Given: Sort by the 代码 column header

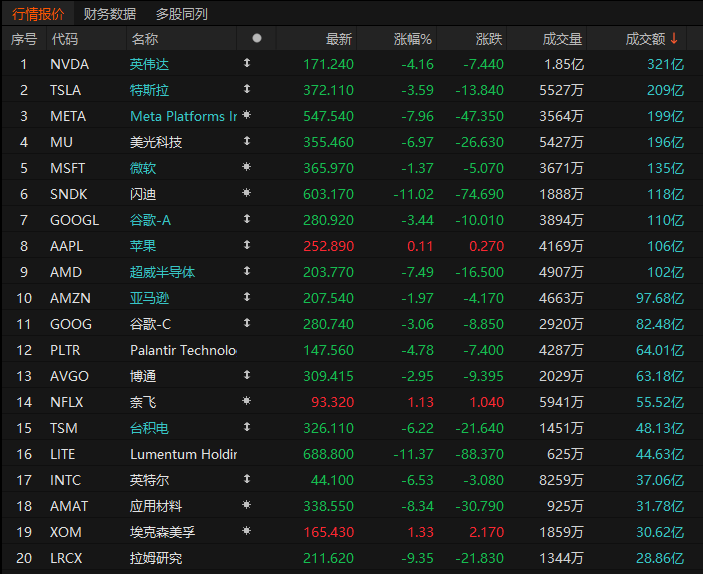Looking at the screenshot, I should point(65,39).
